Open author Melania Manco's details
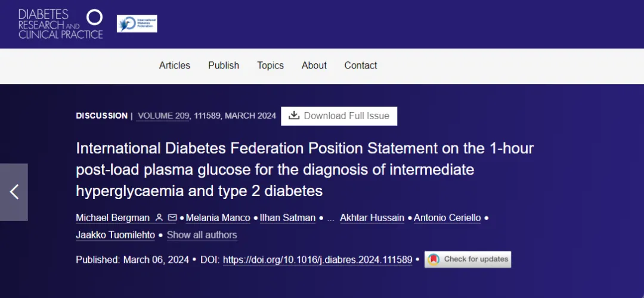The width and height of the screenshot is (644, 298). (x=218, y=218)
